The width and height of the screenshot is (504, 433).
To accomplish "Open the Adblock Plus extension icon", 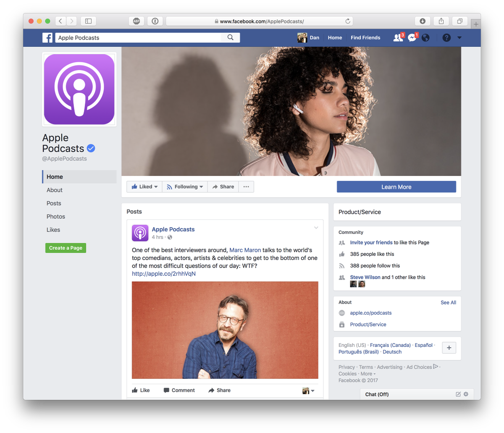I will 136,21.
